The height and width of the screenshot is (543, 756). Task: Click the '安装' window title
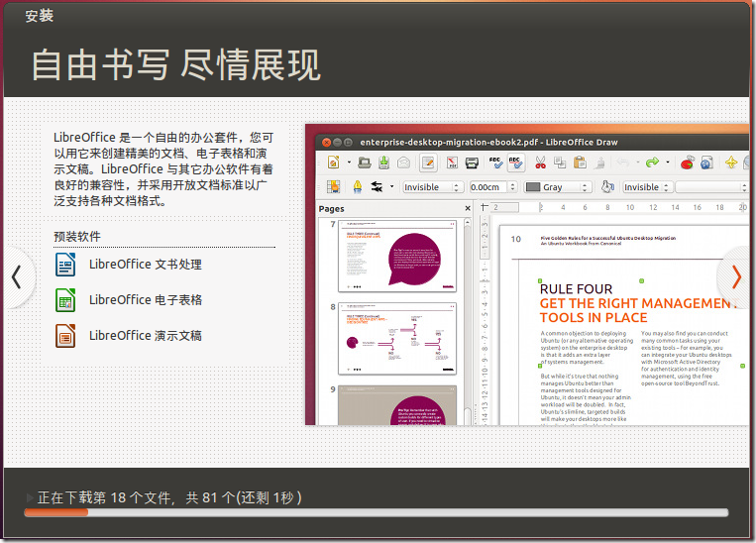tap(39, 16)
